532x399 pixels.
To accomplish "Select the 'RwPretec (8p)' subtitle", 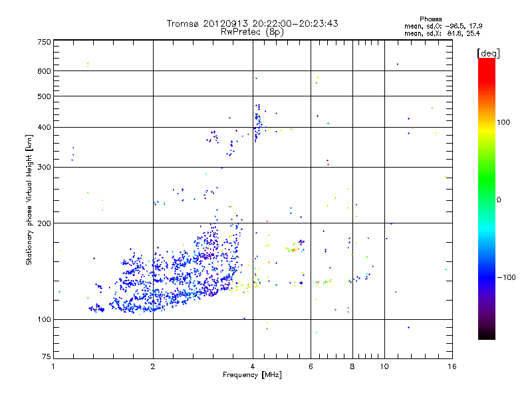I will tap(252, 32).
